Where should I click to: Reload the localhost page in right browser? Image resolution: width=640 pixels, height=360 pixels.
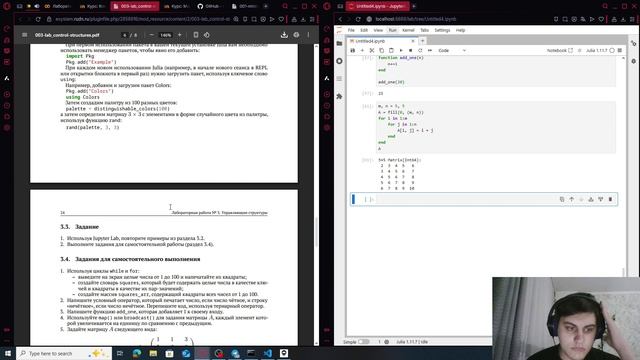[358, 19]
